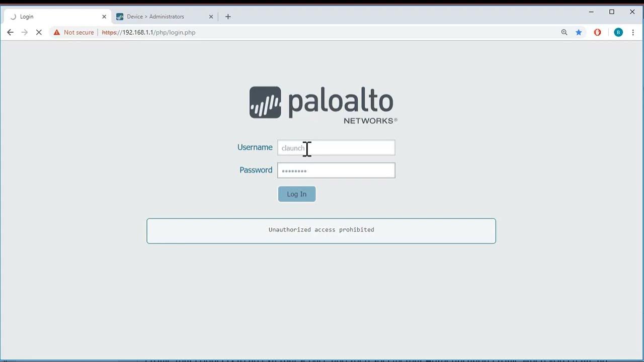Close the browser window
The width and height of the screenshot is (644, 362).
point(632,12)
